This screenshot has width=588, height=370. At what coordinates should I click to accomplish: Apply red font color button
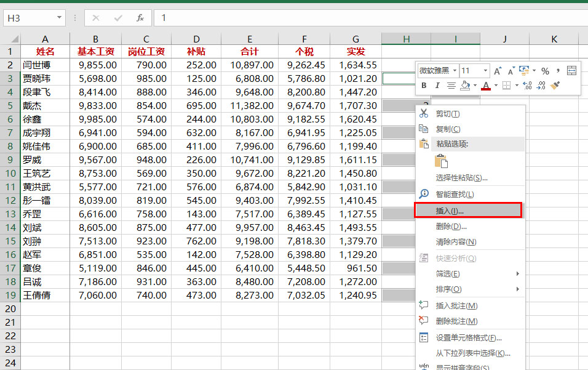(x=486, y=86)
